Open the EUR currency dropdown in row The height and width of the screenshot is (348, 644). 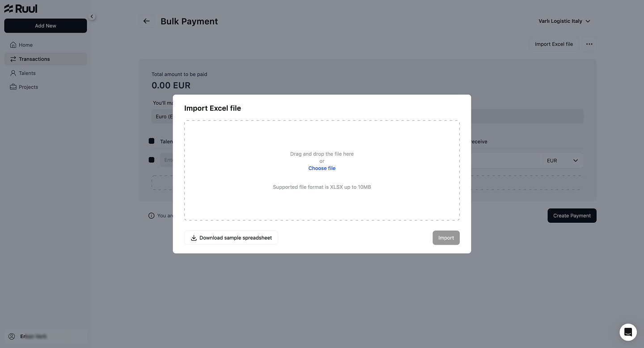click(563, 161)
